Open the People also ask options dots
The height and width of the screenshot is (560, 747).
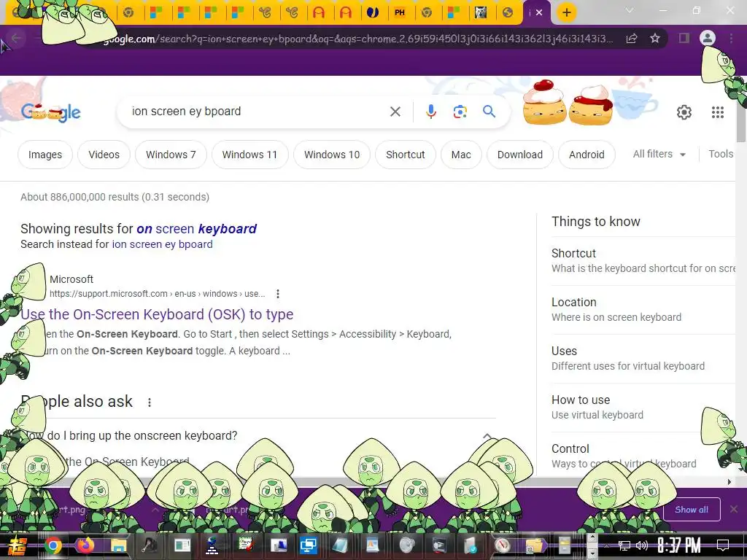tap(150, 402)
